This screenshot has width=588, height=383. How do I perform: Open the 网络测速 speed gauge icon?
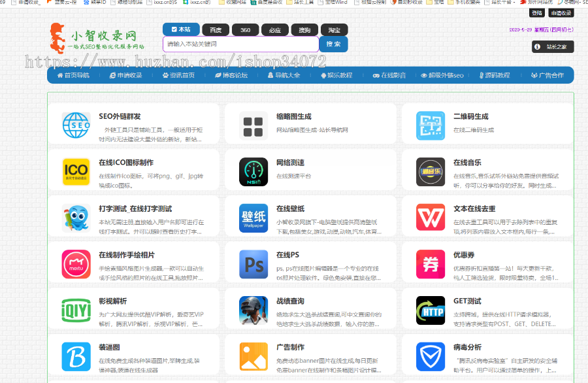click(253, 171)
